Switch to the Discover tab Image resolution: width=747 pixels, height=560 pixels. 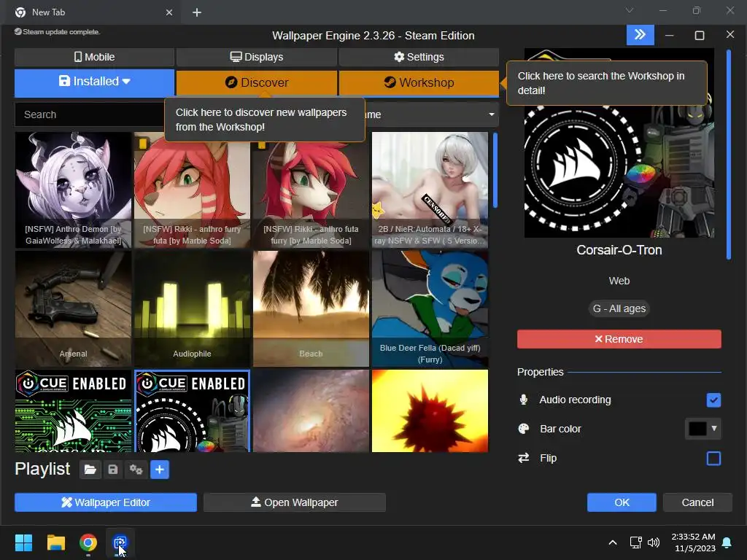click(257, 82)
